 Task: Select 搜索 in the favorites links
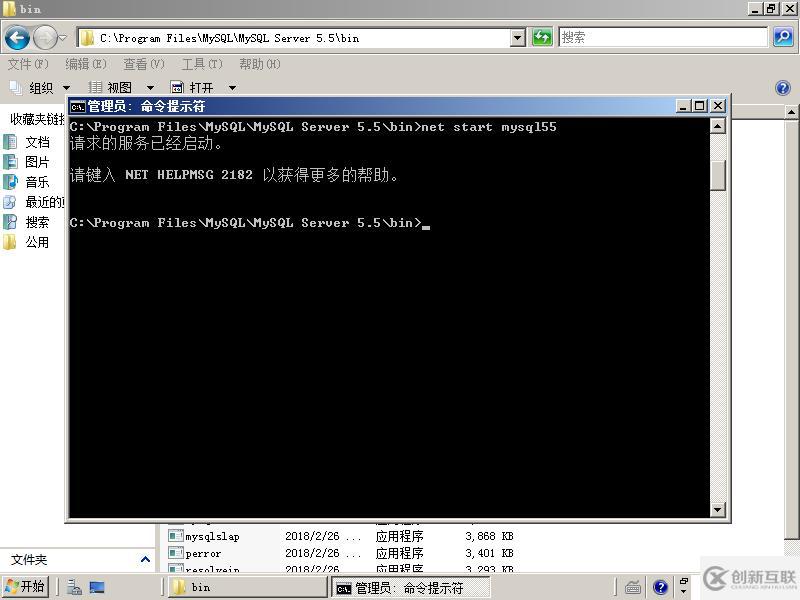tap(38, 222)
